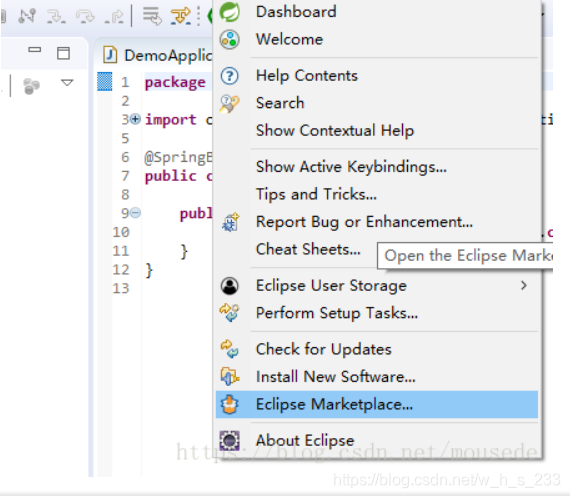Minimize the left side view panel
Screen dimensions: 570x498
(x=35, y=50)
